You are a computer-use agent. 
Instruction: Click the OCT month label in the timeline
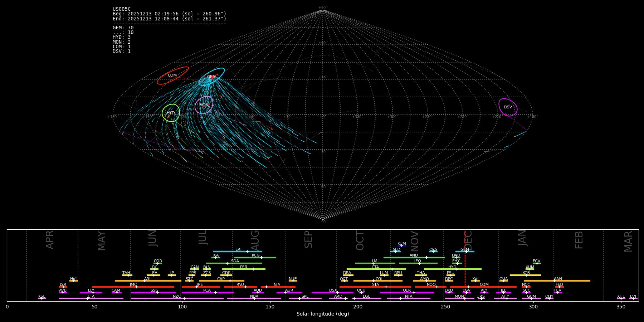pyautogui.click(x=360, y=240)
